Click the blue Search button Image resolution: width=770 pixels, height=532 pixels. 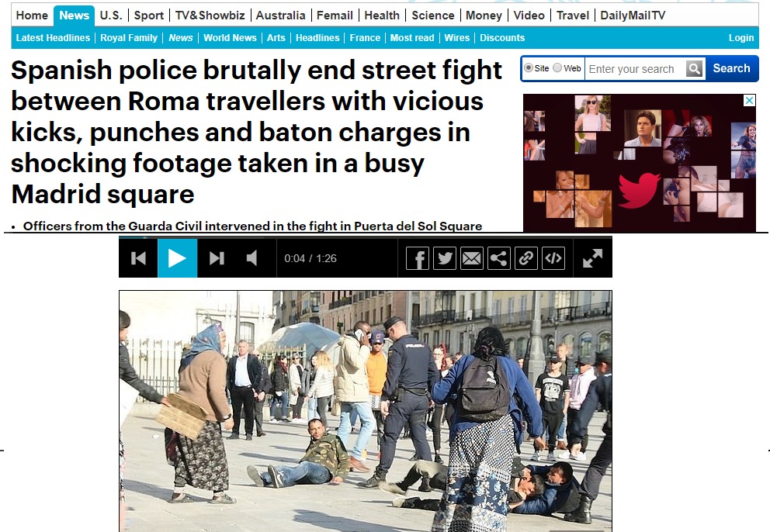pos(731,68)
